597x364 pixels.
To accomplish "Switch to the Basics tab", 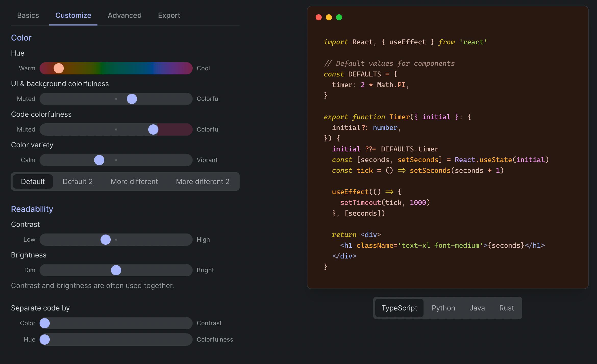I will [28, 15].
